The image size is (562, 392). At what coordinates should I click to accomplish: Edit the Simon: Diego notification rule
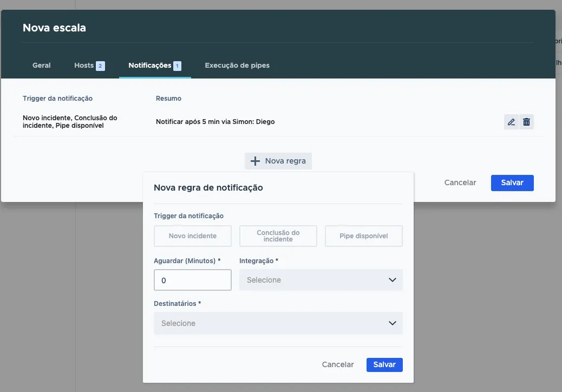tap(511, 122)
